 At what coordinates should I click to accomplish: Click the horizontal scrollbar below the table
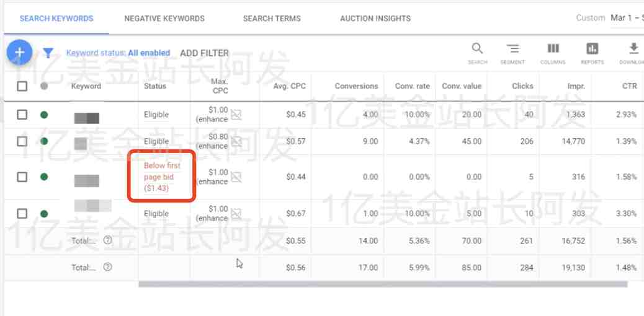[x=383, y=284]
